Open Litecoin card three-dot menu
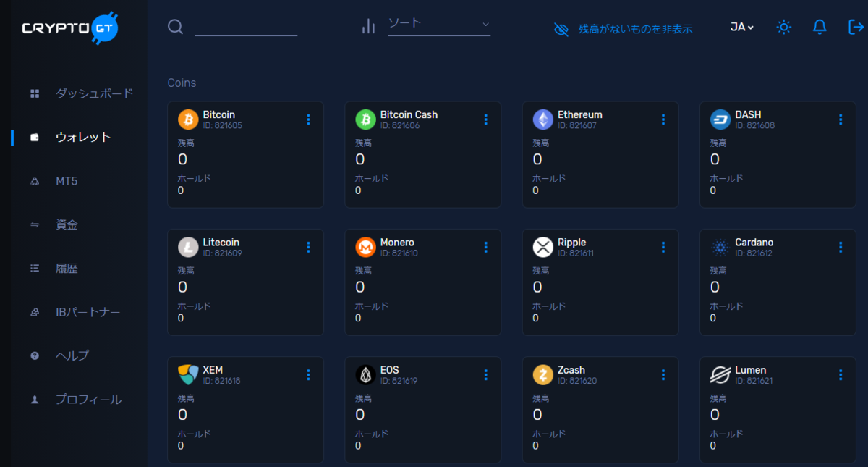The height and width of the screenshot is (467, 868). click(308, 247)
